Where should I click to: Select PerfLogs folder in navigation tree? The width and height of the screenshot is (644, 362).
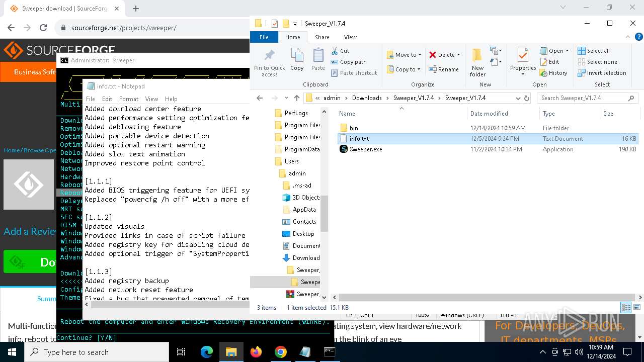[296, 113]
